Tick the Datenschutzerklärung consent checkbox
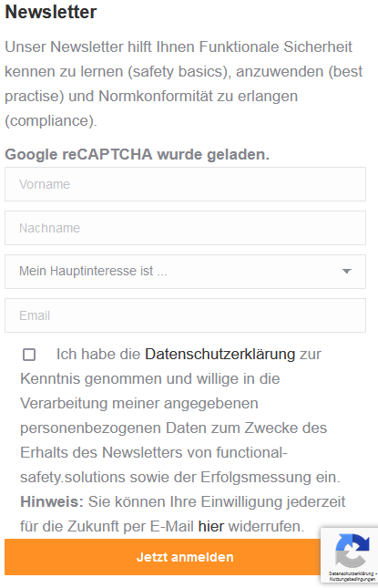378x588 pixels. coord(29,355)
